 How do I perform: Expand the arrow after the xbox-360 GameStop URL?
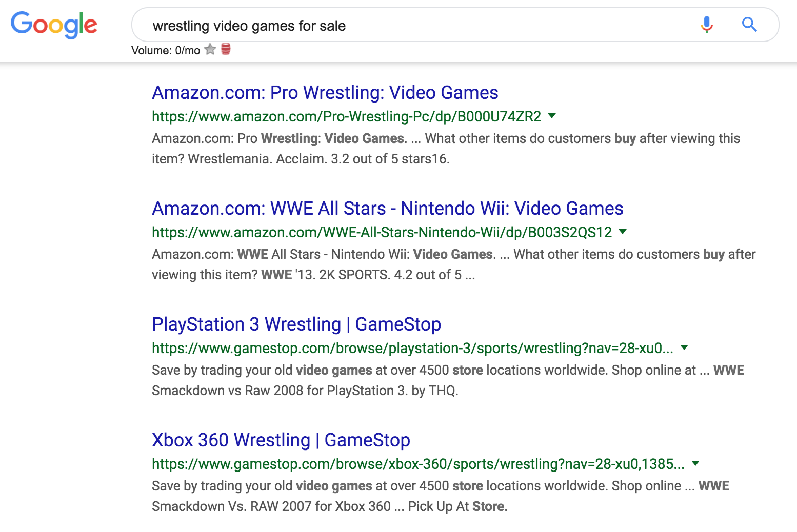[695, 463]
